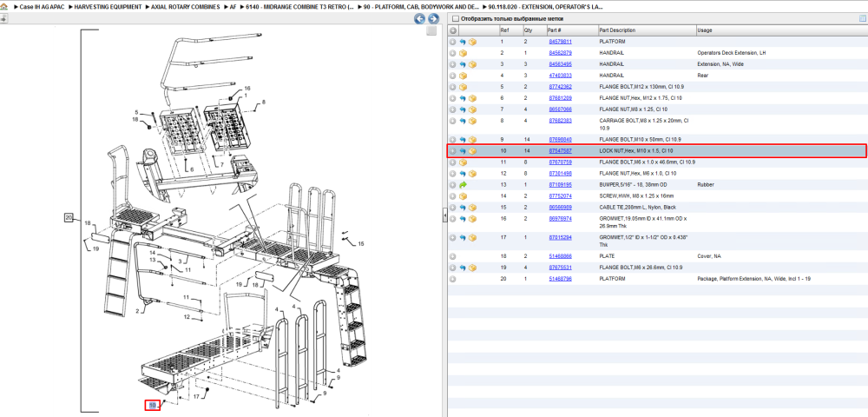Viewport: 868px width, 417px height.
Task: Add part 51468886 PLATE via round plus icon
Action: [x=452, y=256]
